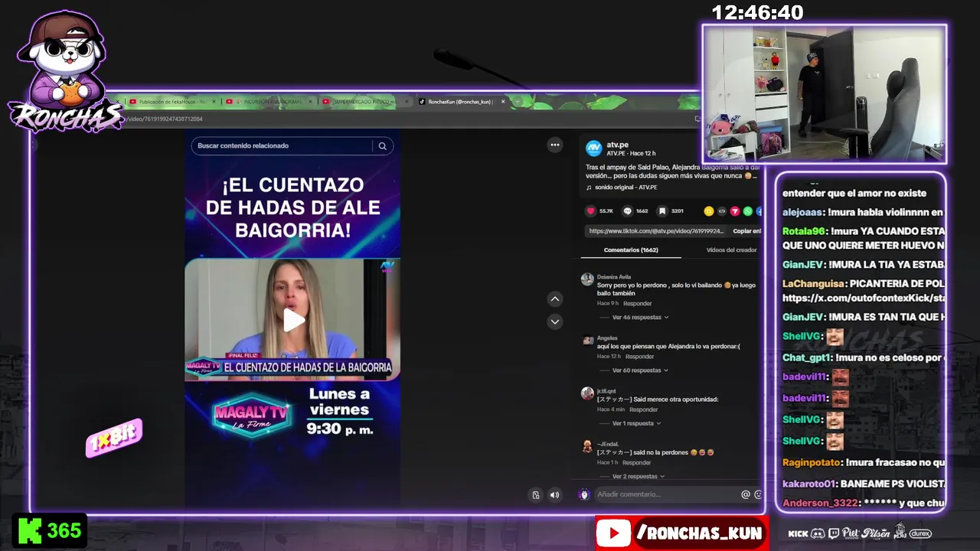This screenshot has width=980, height=551.
Task: Go to previous video with up arrow
Action: tap(555, 299)
